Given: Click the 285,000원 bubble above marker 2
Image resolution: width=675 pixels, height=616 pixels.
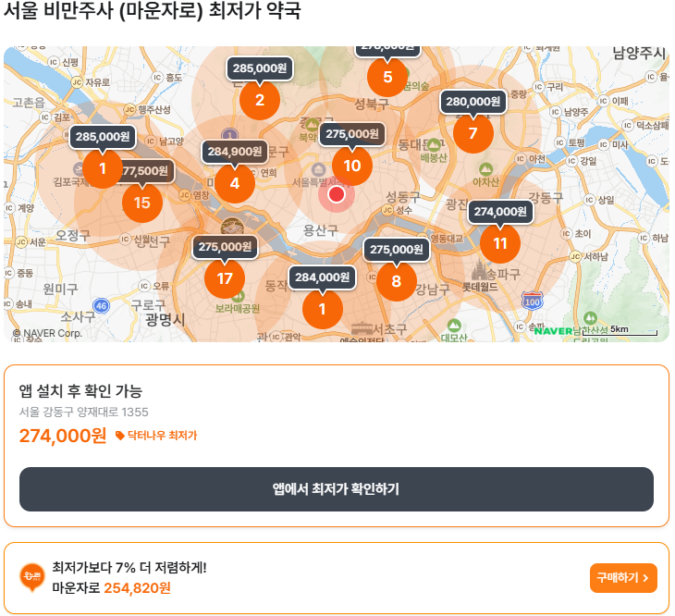Looking at the screenshot, I should coord(260,68).
